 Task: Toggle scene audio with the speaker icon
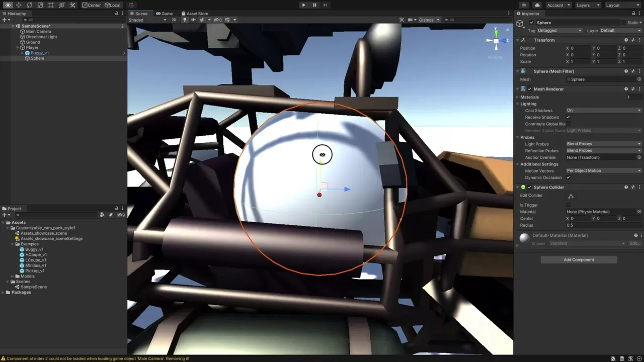[x=193, y=20]
